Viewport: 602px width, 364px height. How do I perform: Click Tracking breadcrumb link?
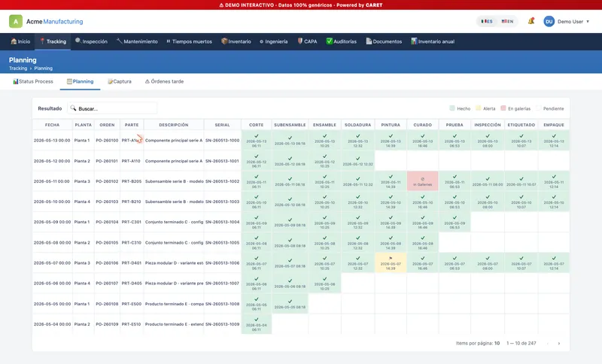(x=18, y=68)
